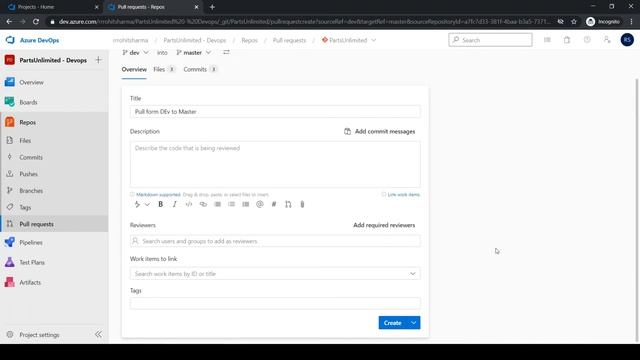Open the Markdown supported link

point(158,195)
